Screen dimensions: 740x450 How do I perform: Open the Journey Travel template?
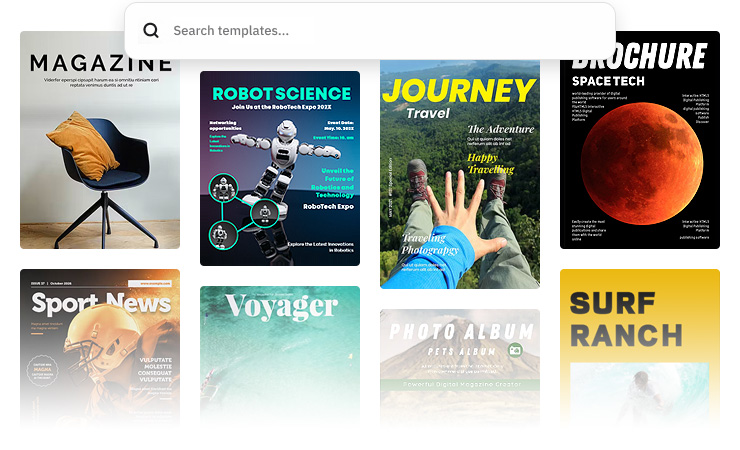pyautogui.click(x=460, y=174)
